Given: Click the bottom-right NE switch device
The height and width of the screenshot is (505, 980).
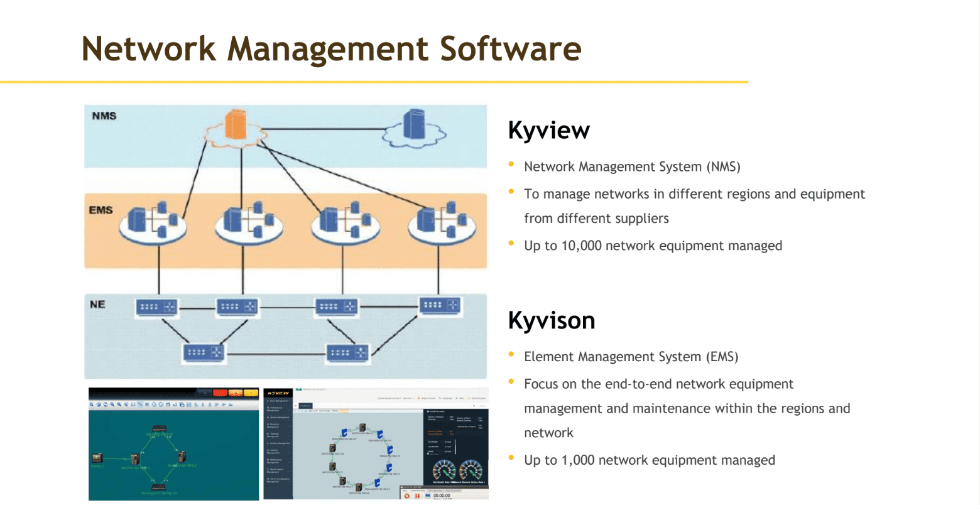Looking at the screenshot, I should point(347,352).
